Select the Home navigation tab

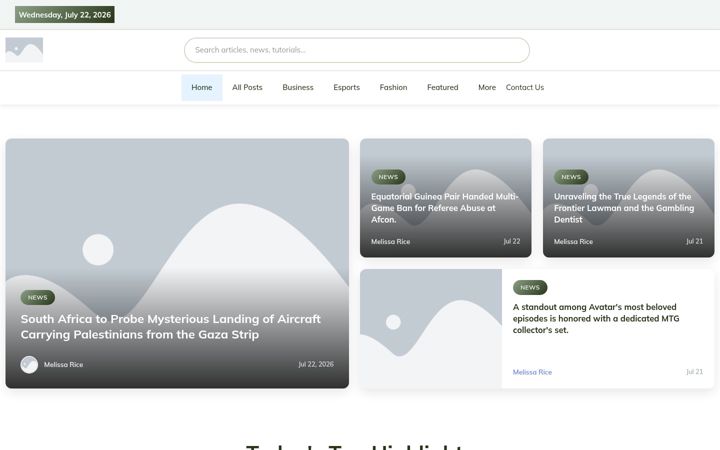202,87
